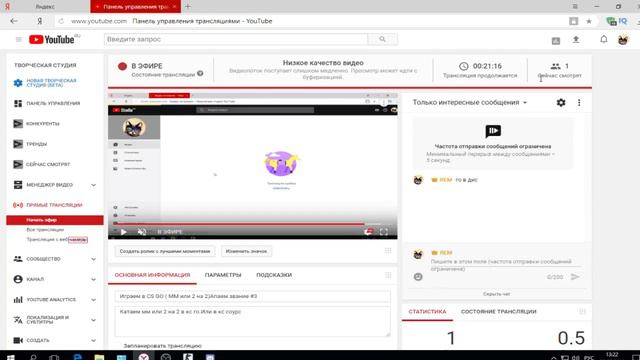
Task: Open the channel avatar account menu
Action: point(623,40)
